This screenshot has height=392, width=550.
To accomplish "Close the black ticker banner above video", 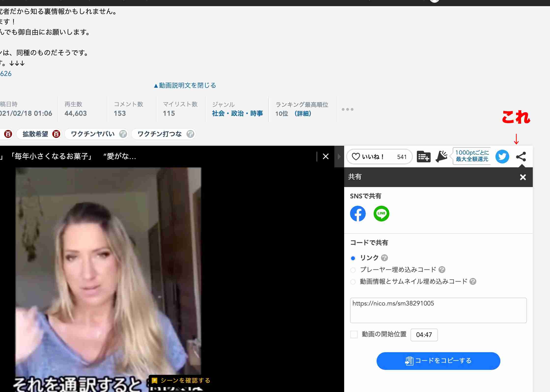I will pyautogui.click(x=325, y=156).
